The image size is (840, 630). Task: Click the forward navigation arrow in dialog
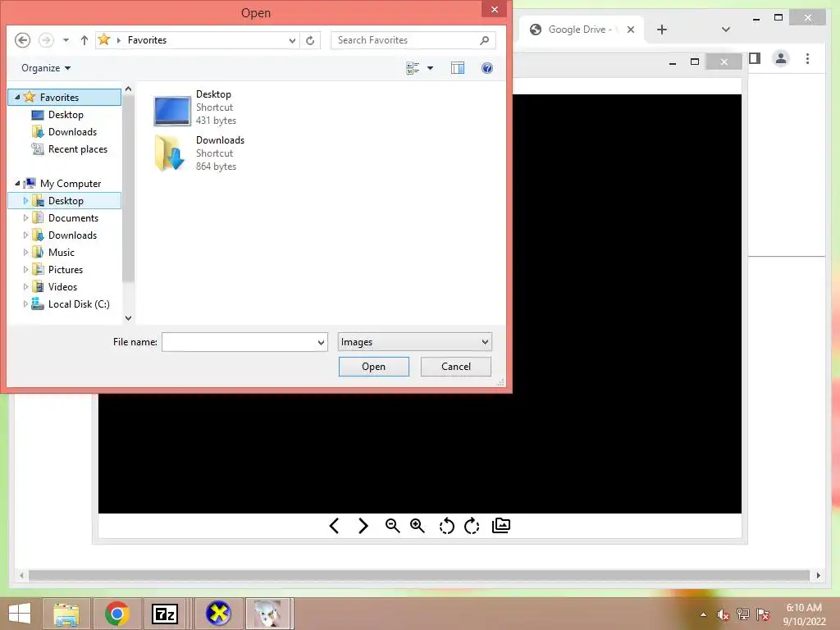tap(46, 40)
